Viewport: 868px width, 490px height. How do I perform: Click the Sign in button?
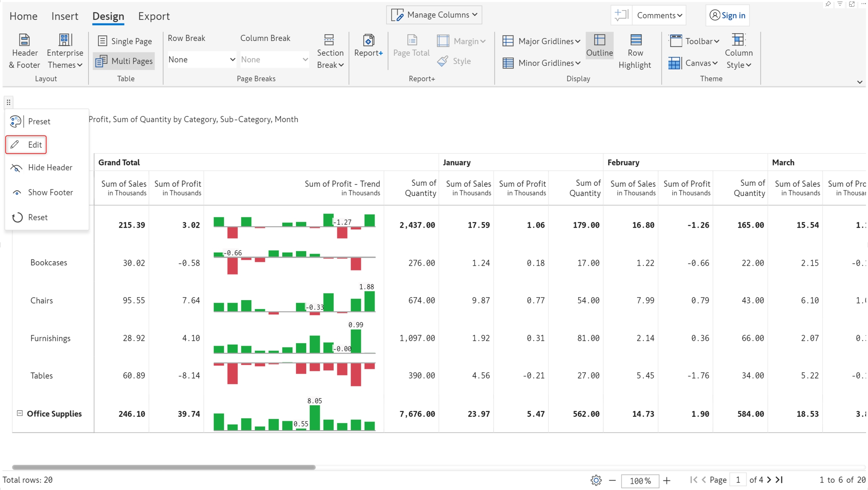[x=727, y=15]
